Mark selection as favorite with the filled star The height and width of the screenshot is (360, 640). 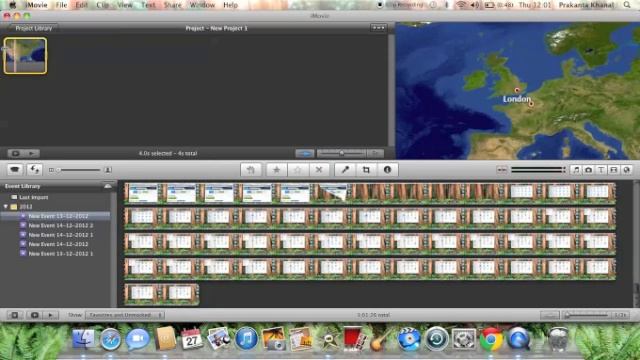coord(276,170)
